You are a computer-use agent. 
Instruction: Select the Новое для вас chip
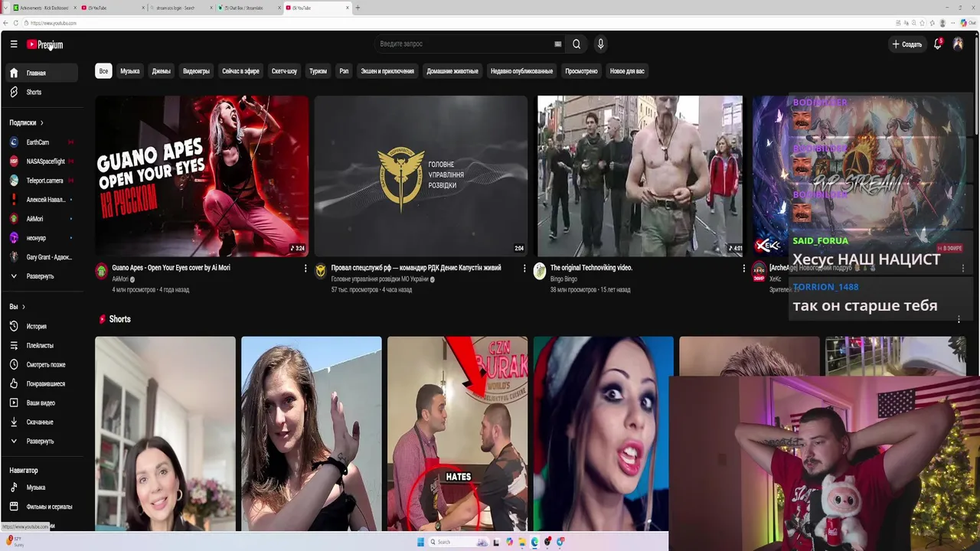point(627,71)
